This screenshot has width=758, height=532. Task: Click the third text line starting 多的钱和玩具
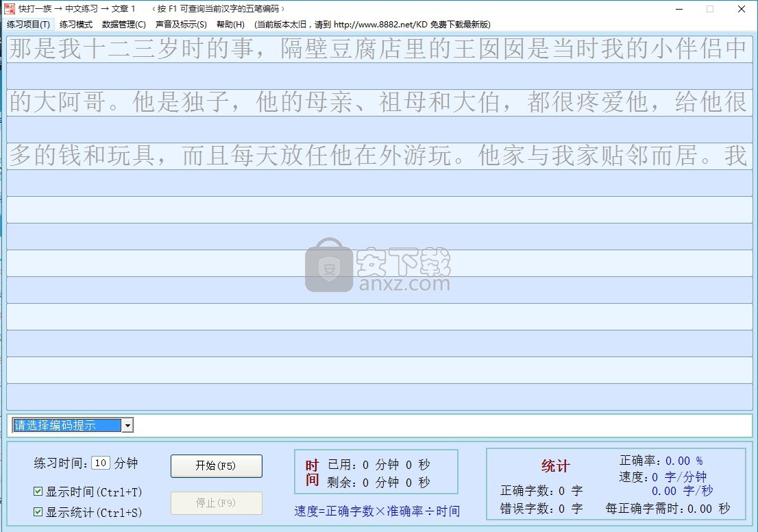(x=379, y=156)
